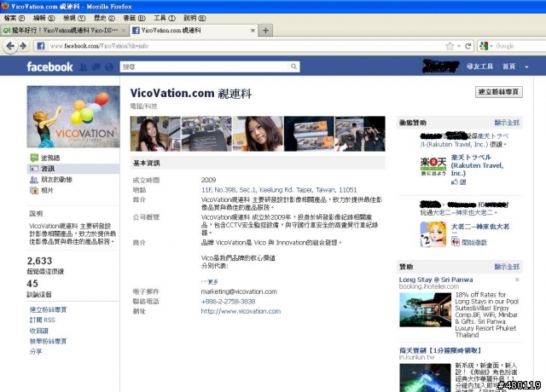546x392 pixels.
Task: Open Facebook messages icon
Action: coord(96,66)
